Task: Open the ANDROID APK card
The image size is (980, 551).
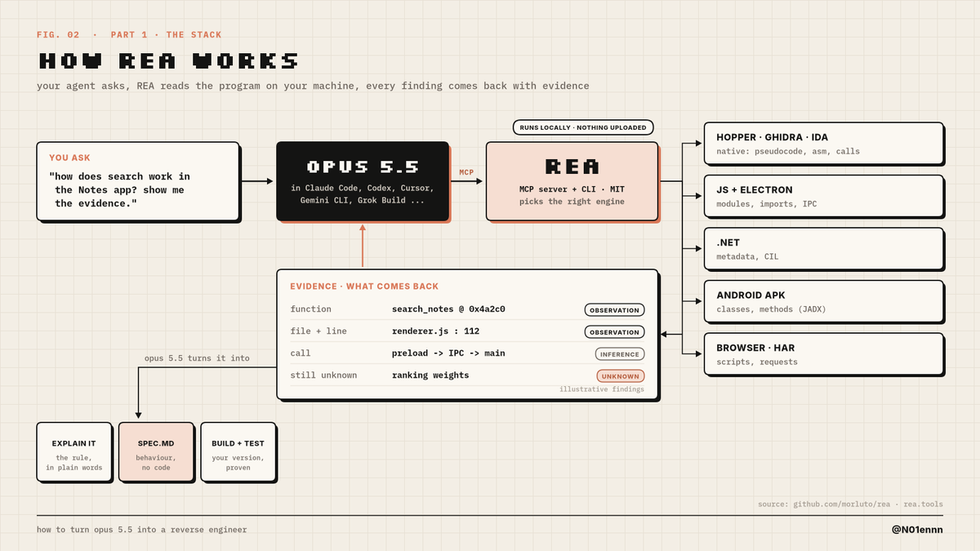Action: point(824,301)
